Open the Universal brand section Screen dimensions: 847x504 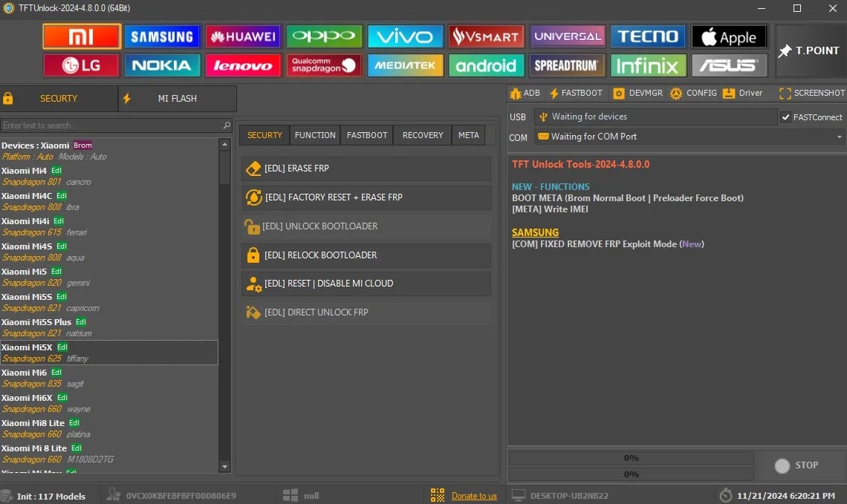tap(567, 36)
